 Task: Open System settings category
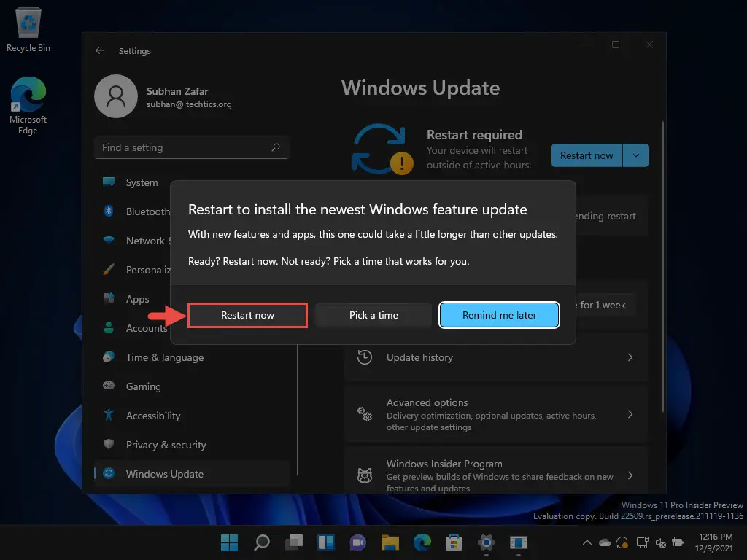pyautogui.click(x=142, y=182)
